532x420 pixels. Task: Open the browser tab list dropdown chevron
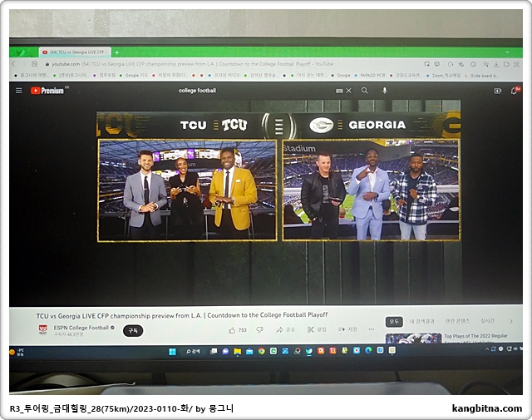(x=507, y=52)
